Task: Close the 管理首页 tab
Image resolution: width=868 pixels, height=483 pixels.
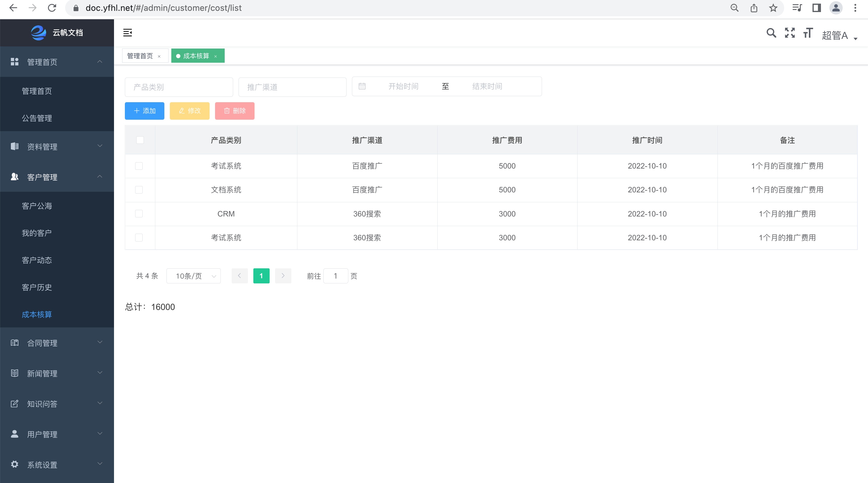Action: 159,56
